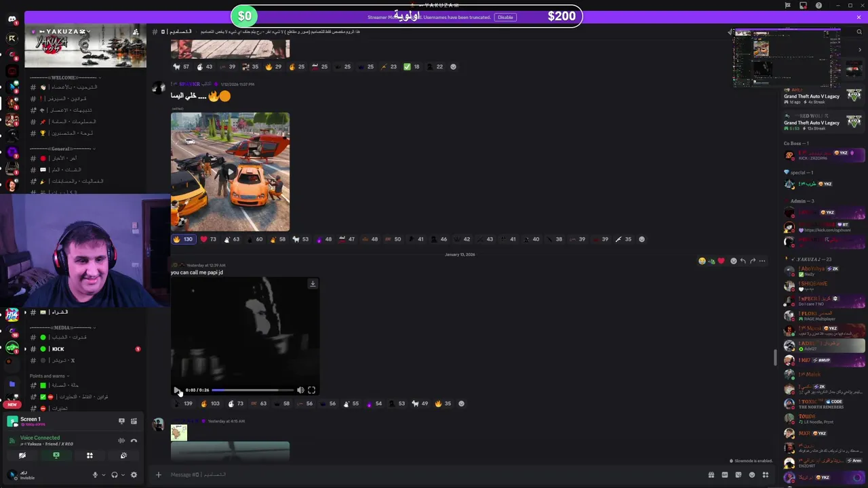The image size is (868, 488).
Task: Open the KICK channel
Action: coord(85,349)
